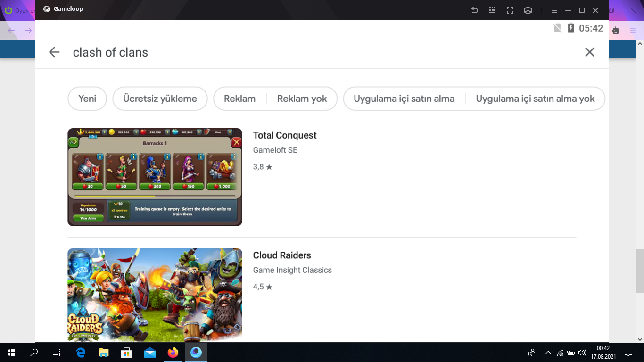Click the back arrow in the background browser
The image size is (644, 362).
click(11, 31)
